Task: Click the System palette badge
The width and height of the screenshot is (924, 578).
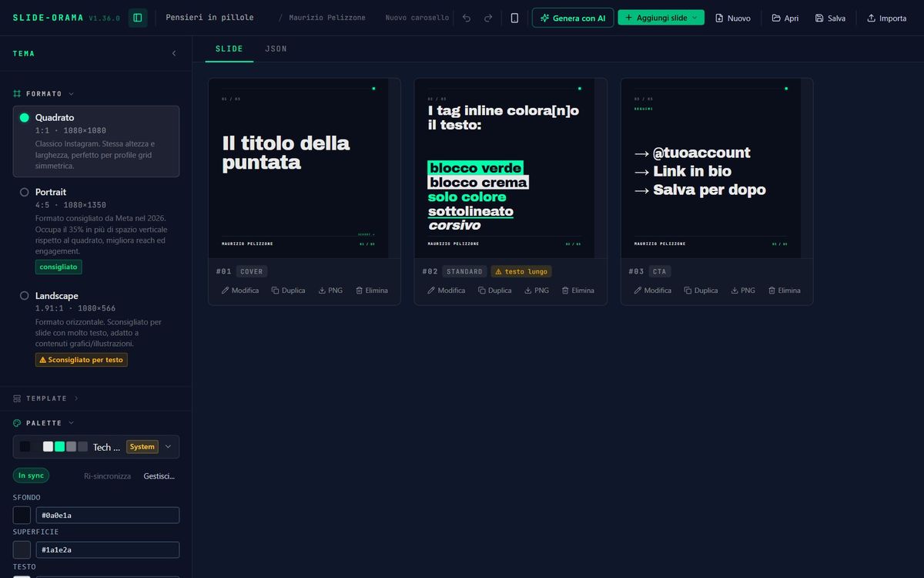Action: (142, 447)
